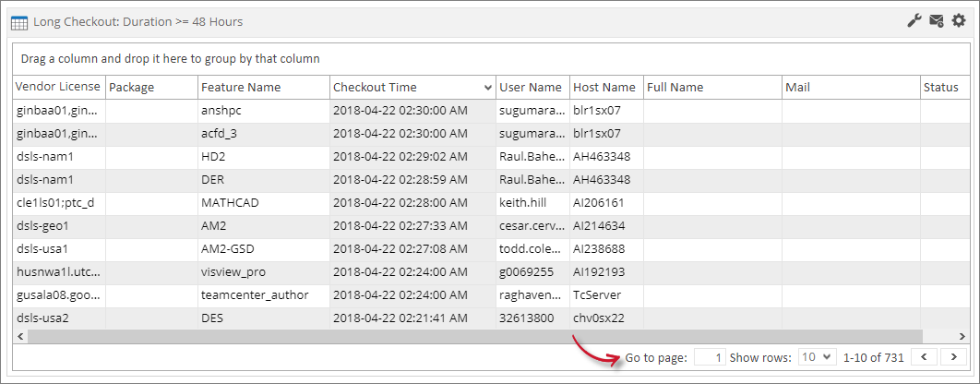The height and width of the screenshot is (384, 980).
Task: Select the DER feature cell
Action: pyautogui.click(x=264, y=180)
